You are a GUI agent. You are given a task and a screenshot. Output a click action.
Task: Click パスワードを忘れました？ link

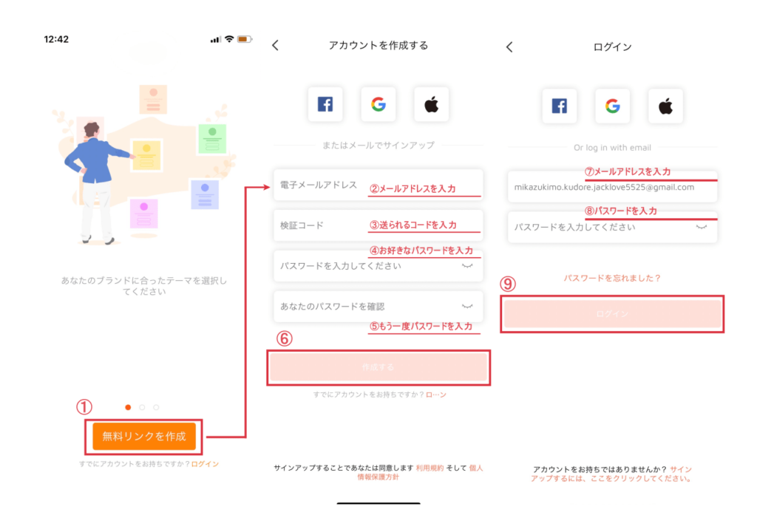[612, 278]
